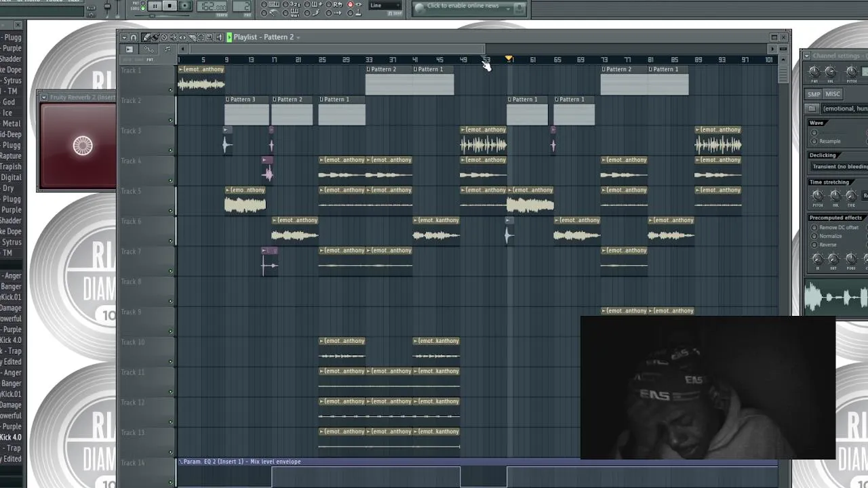Click the pattern number display

(x=241, y=6)
